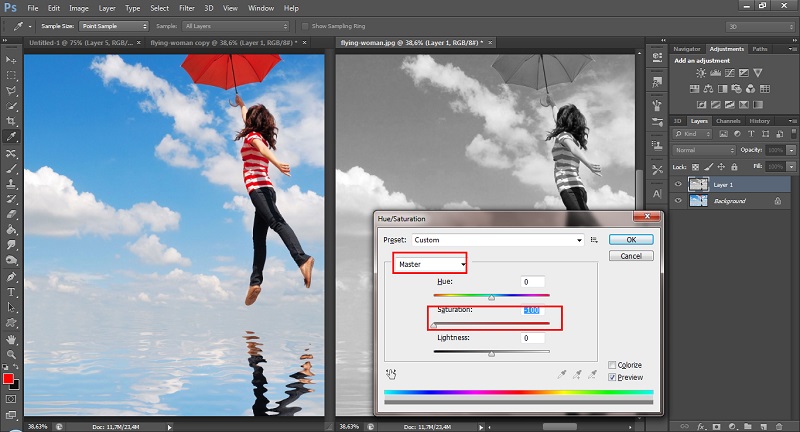Select the Polygonal Lasso tool
Image resolution: width=800 pixels, height=432 pixels.
(x=11, y=91)
